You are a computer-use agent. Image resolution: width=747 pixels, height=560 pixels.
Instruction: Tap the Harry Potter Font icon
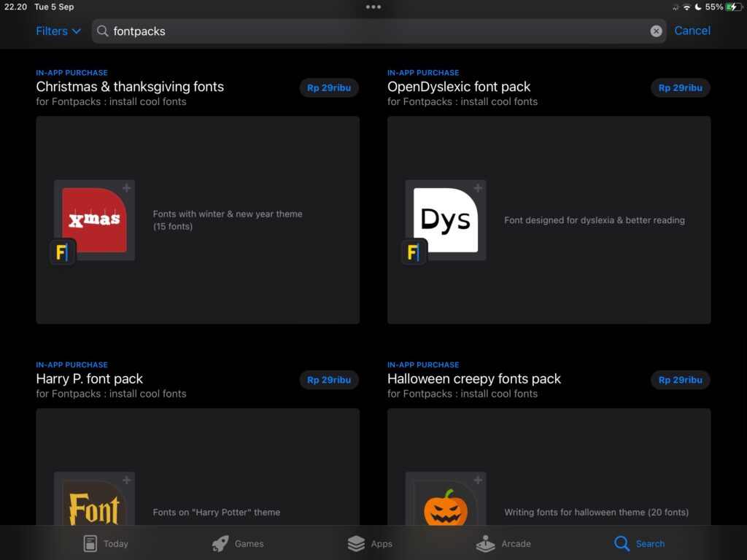(95, 503)
